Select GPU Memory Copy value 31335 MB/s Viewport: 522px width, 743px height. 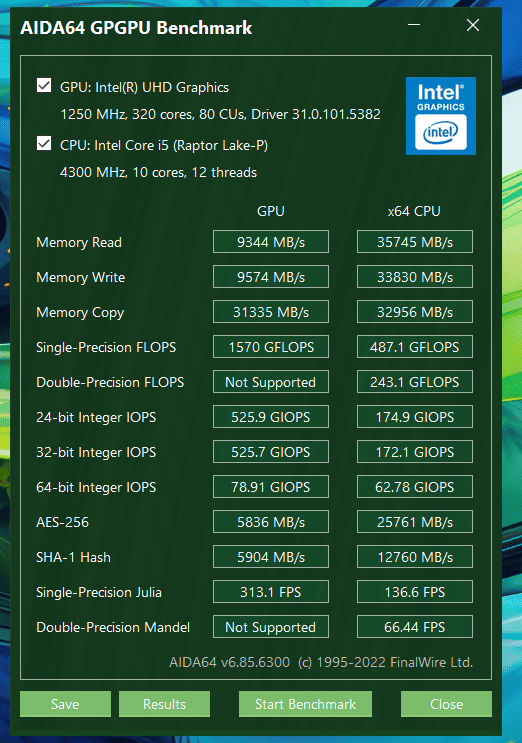[x=271, y=312]
